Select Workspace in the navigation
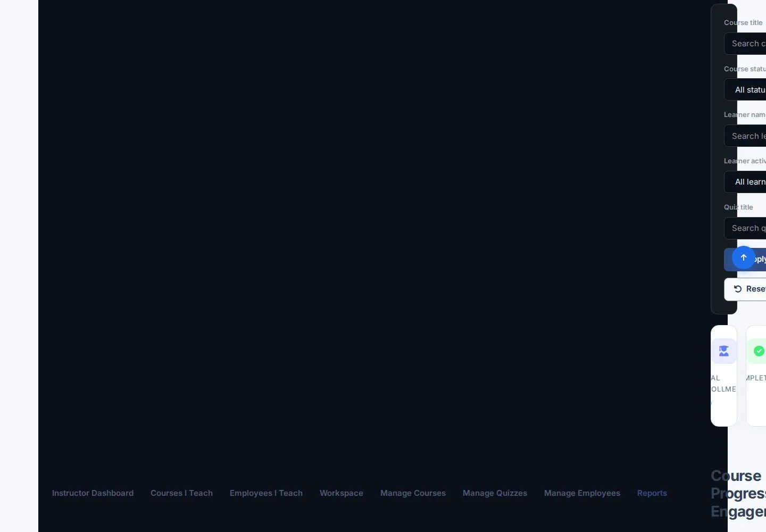The width and height of the screenshot is (766, 532). point(342,493)
